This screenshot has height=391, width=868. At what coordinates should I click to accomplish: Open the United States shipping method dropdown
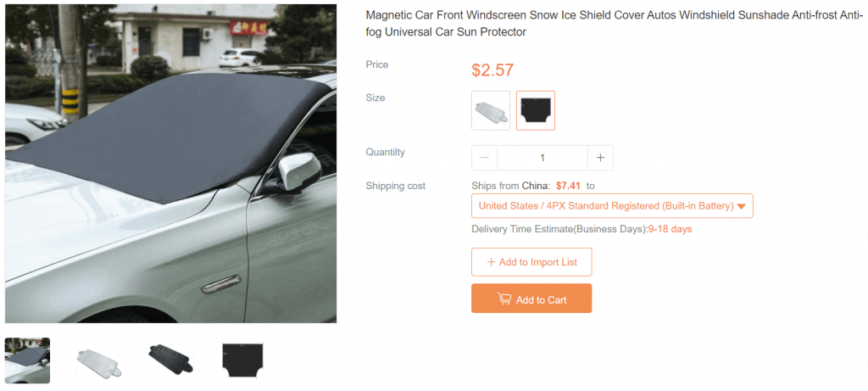(612, 206)
